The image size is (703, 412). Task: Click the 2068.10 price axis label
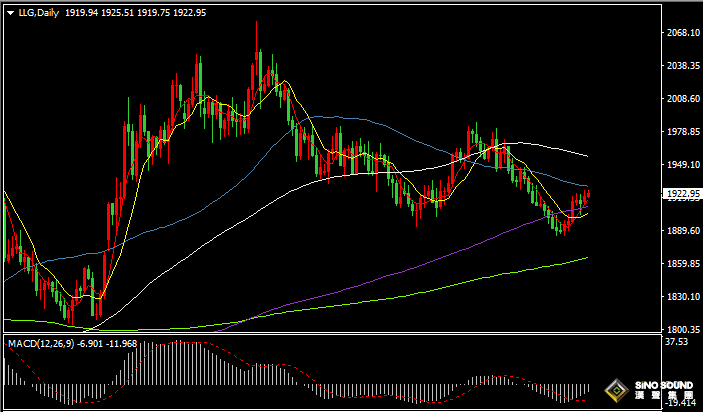click(684, 33)
